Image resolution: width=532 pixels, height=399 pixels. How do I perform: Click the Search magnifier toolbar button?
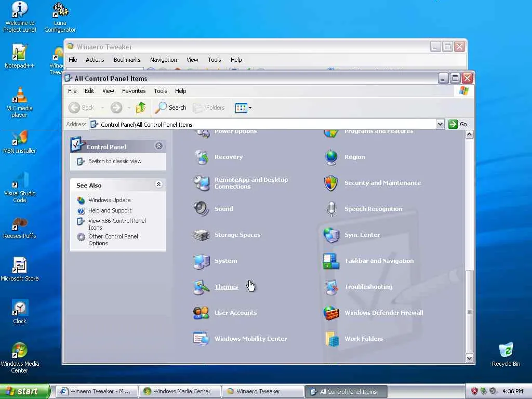pos(170,108)
